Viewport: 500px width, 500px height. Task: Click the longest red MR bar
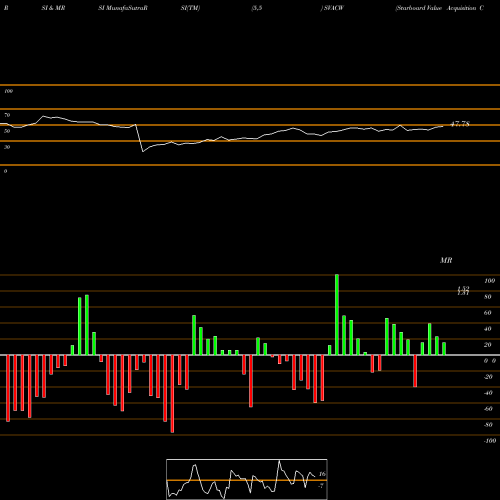[x=172, y=394]
